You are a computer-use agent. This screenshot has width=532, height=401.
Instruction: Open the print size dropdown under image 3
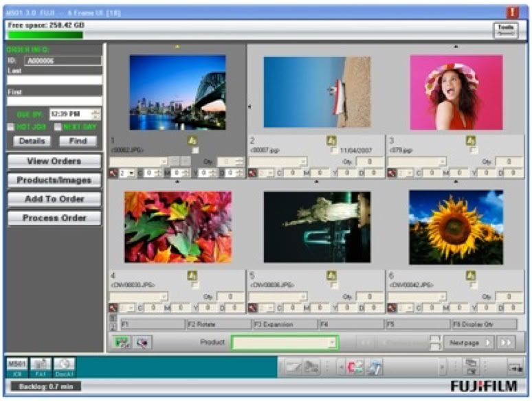click(x=417, y=162)
